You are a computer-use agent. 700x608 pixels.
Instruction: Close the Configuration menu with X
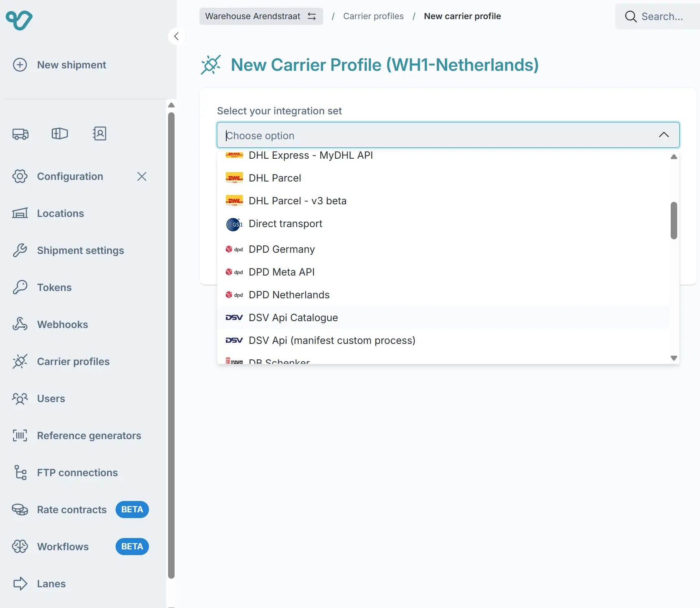(x=142, y=176)
